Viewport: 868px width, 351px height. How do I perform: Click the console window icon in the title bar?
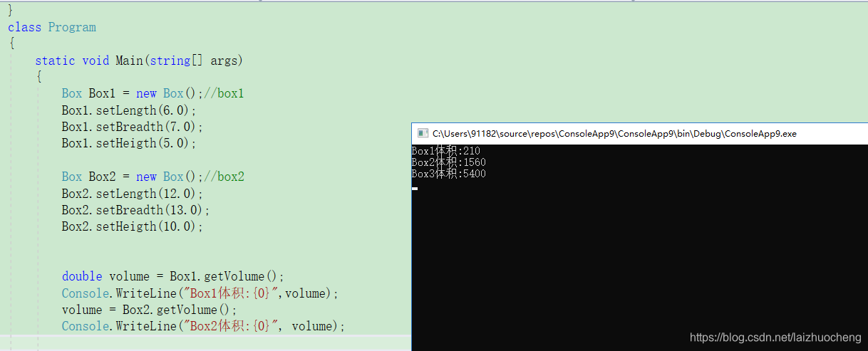coord(423,133)
